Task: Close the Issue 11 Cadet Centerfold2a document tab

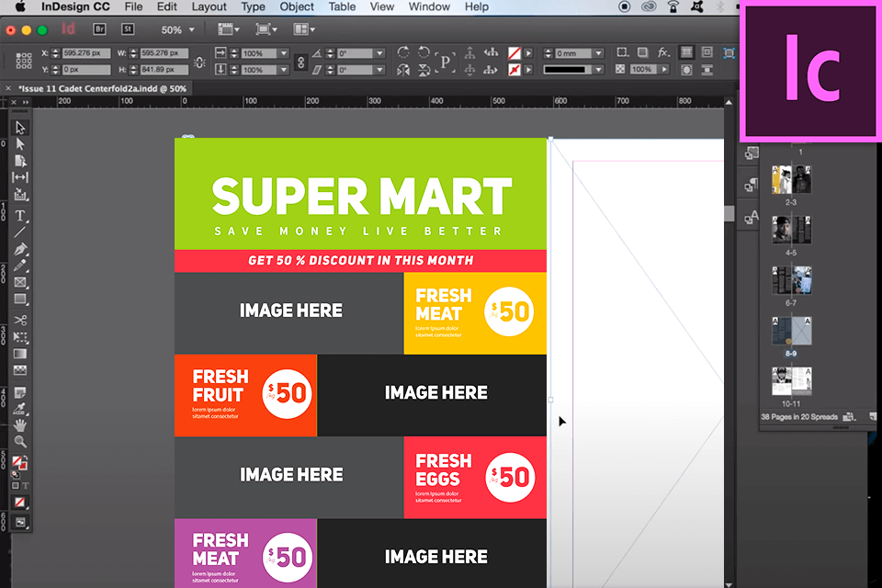Action: 9,88
